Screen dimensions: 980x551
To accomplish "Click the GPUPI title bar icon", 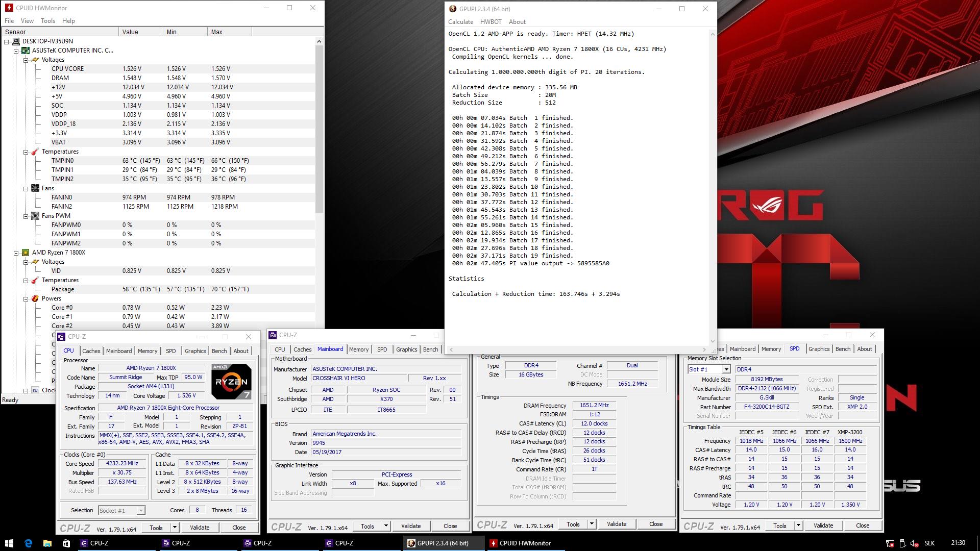I will (452, 9).
